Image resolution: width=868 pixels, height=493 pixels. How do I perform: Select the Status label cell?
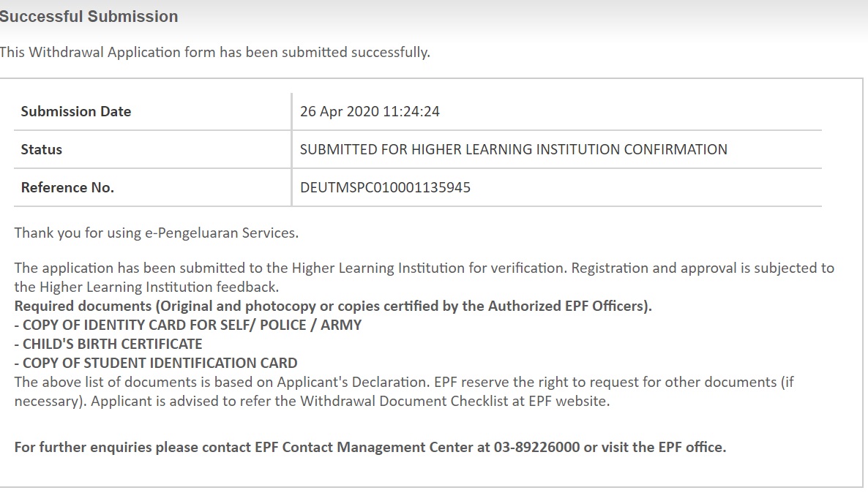pyautogui.click(x=42, y=150)
